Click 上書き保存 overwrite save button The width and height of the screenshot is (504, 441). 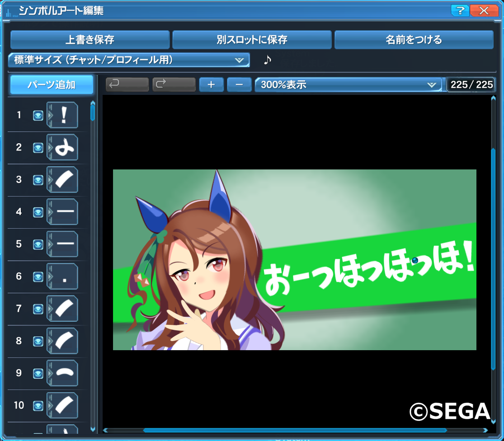[90, 39]
